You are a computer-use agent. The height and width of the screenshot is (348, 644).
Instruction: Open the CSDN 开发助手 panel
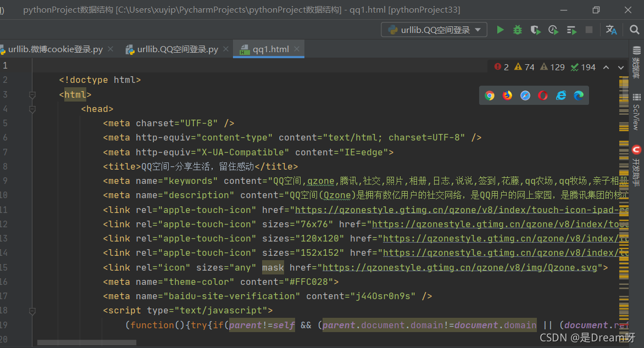[x=636, y=165]
